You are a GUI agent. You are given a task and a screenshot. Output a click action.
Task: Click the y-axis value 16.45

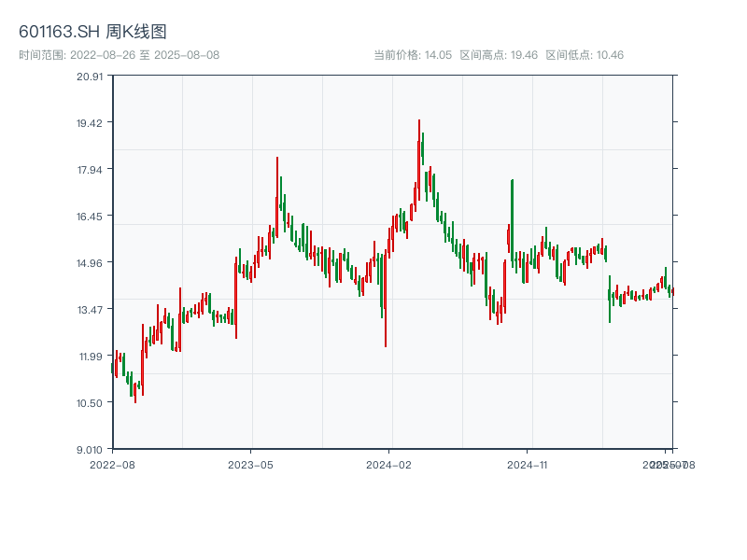90,217
